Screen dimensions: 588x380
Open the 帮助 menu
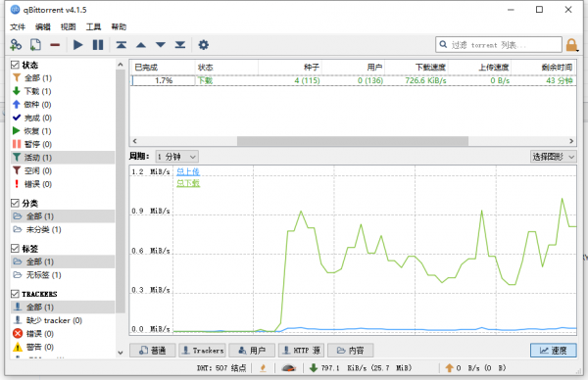pyautogui.click(x=119, y=26)
